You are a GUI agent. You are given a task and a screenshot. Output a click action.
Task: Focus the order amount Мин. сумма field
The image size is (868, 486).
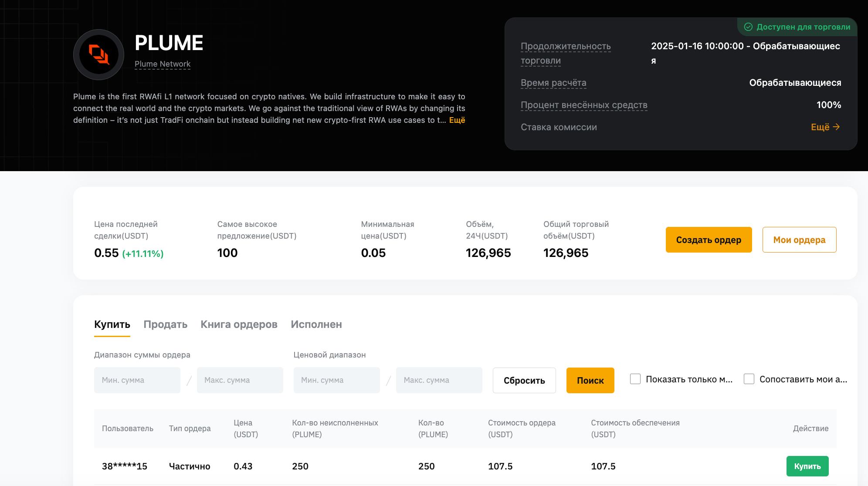click(x=137, y=380)
